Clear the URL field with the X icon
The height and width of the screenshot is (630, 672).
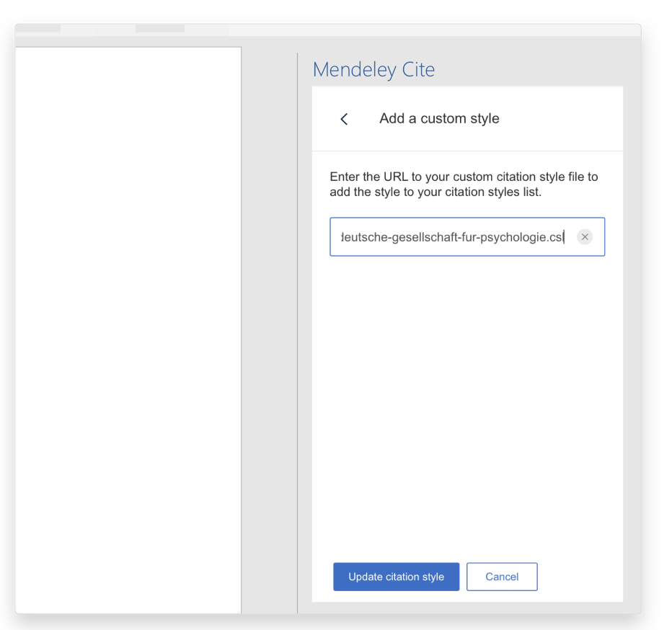point(585,237)
